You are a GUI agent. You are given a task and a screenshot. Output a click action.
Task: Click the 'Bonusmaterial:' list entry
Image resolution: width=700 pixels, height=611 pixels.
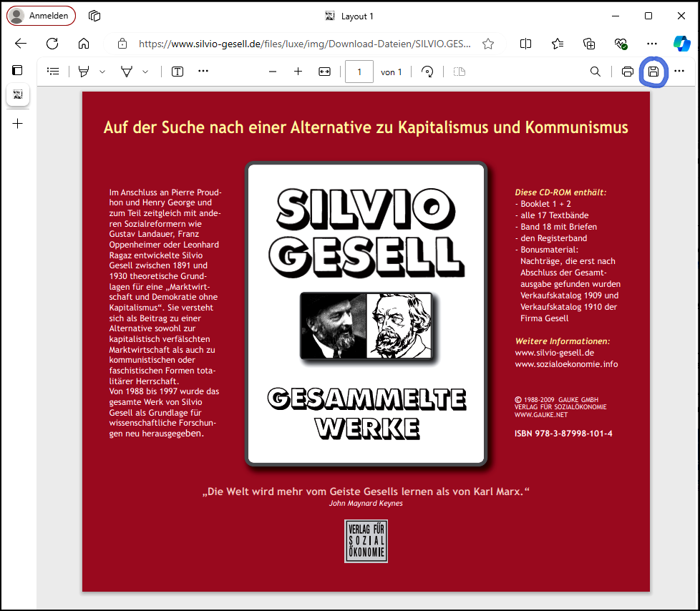[547, 250]
